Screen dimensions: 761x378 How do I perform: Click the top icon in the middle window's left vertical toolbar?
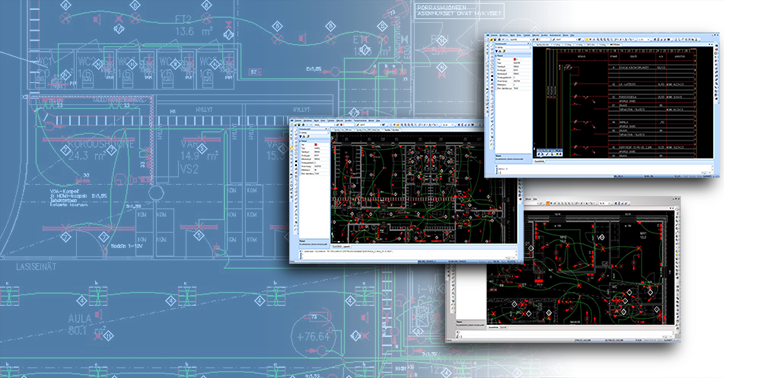[x=291, y=131]
